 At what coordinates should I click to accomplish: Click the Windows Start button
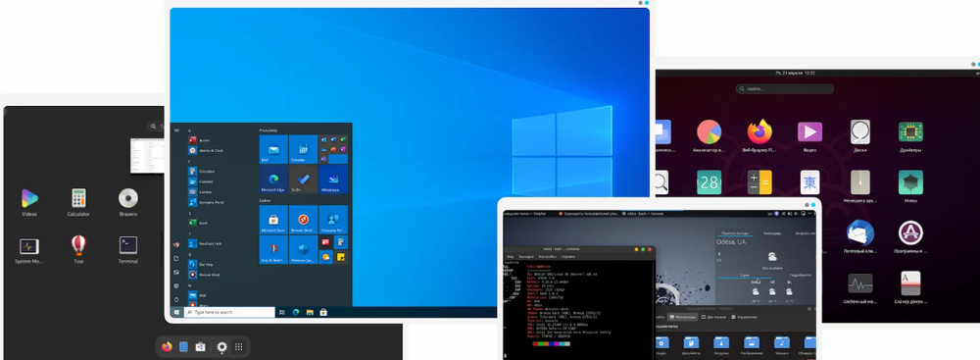pos(176,312)
